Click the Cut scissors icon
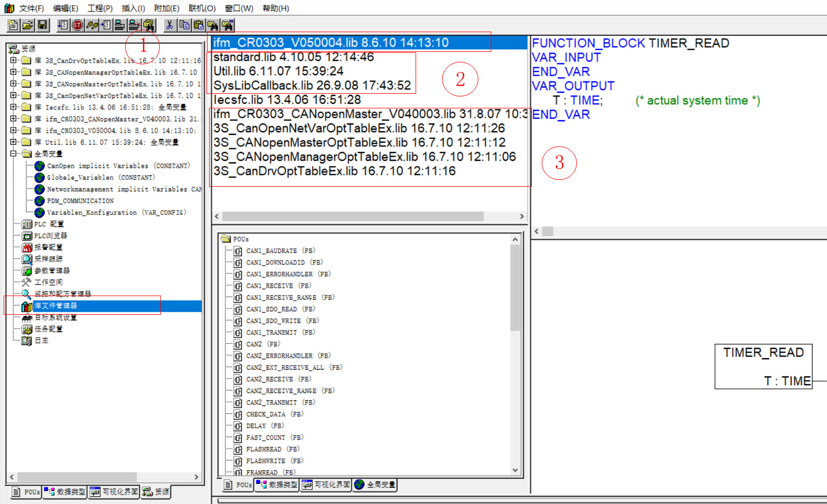The height and width of the screenshot is (504, 827). [x=170, y=25]
